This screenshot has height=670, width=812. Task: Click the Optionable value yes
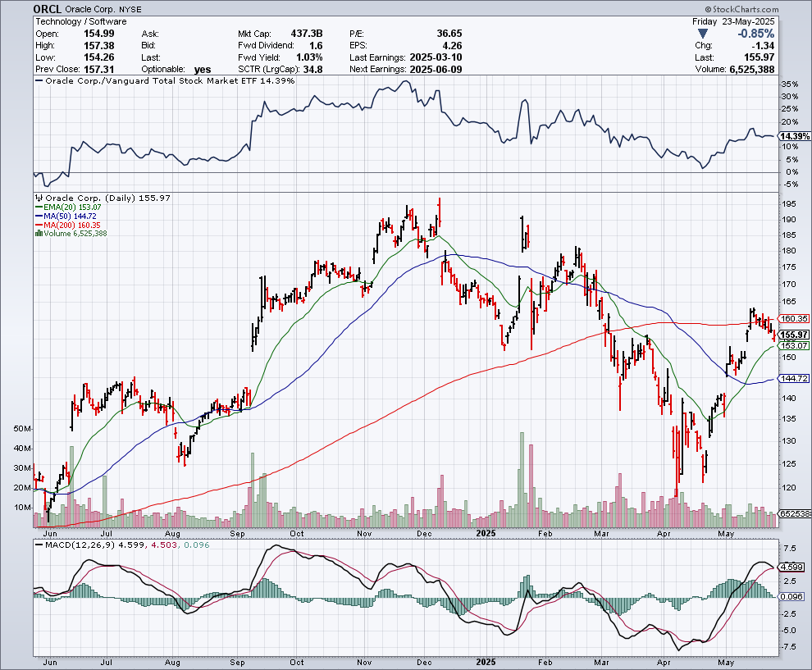coord(203,70)
